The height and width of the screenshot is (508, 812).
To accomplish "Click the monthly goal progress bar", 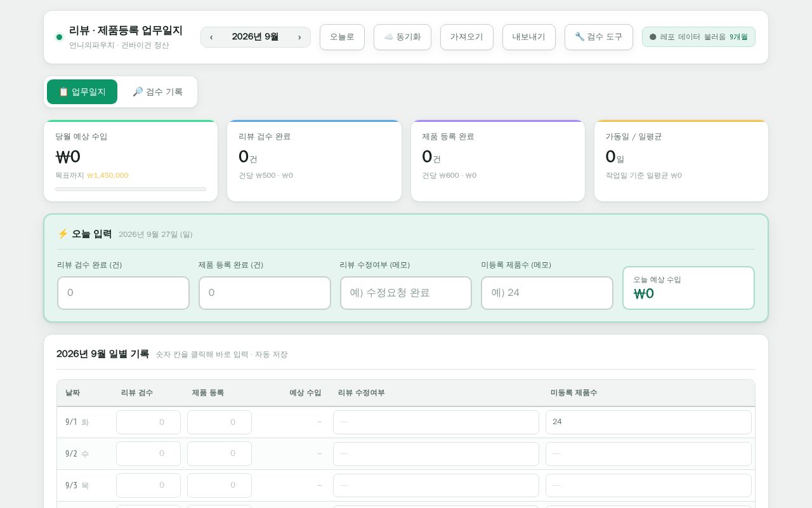I will pos(131,189).
